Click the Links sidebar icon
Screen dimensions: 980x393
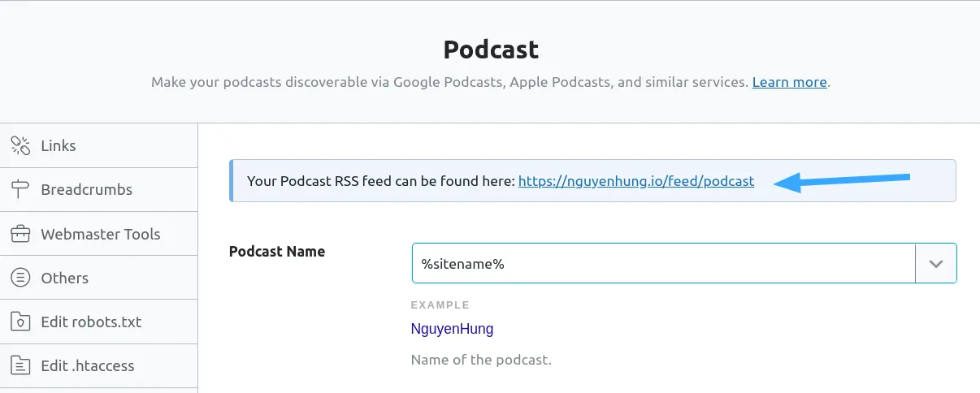[20, 145]
